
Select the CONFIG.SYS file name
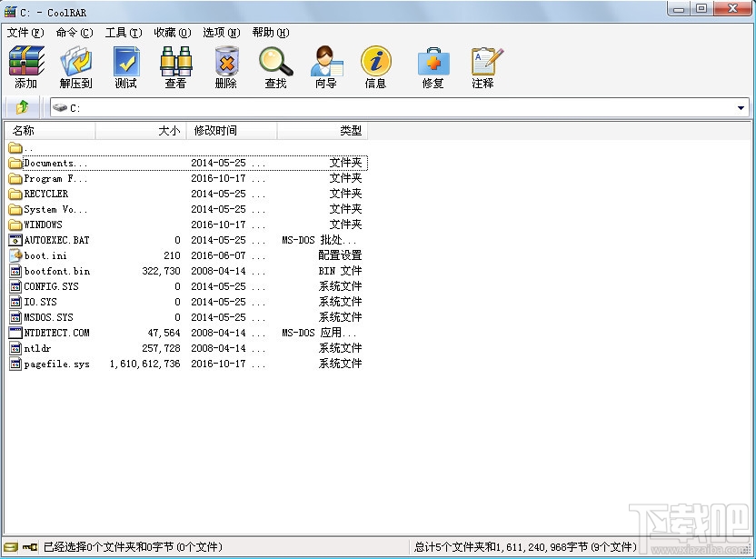51,286
